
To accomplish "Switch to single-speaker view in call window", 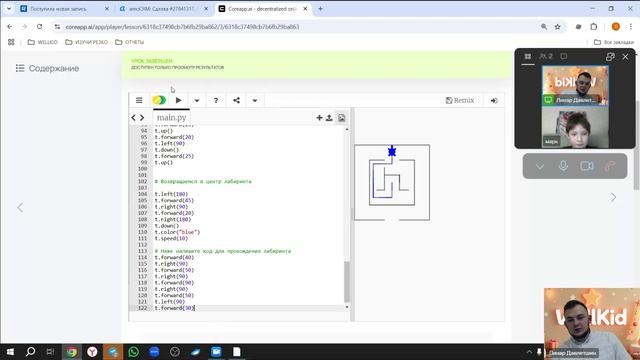I will 564,56.
